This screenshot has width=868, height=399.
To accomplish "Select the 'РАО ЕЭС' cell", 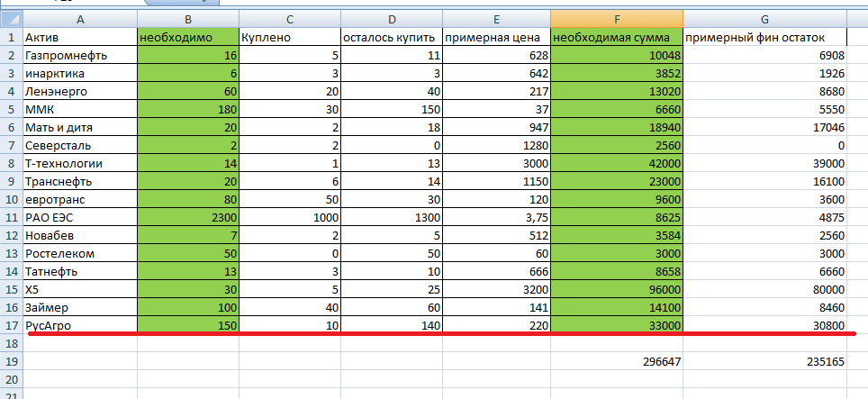I will click(80, 217).
